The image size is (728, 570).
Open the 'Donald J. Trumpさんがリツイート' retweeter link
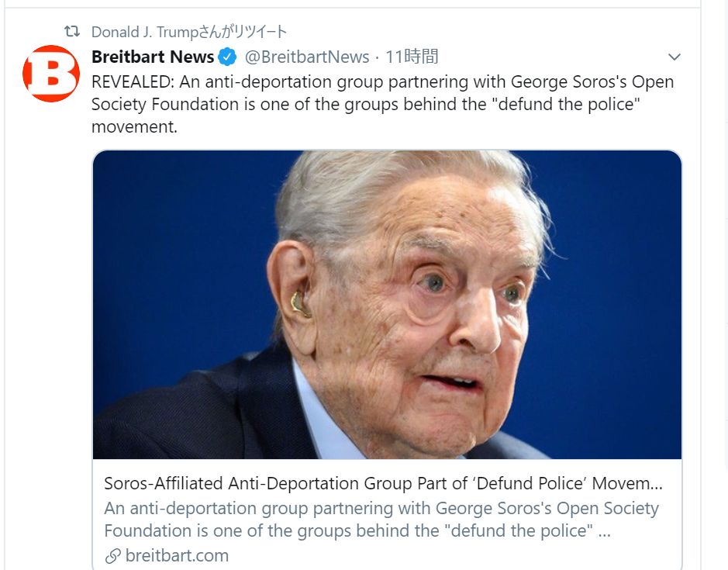189,32
